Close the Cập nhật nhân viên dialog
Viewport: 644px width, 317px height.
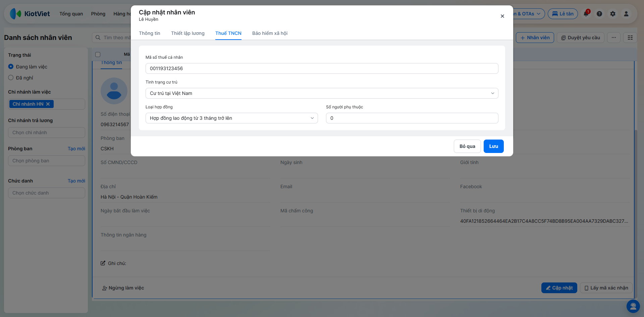tap(502, 16)
